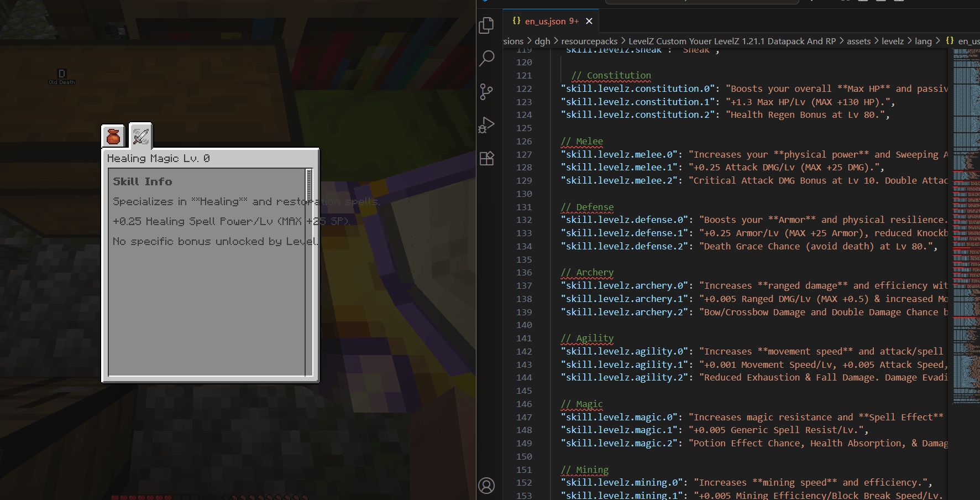Switch to the en_us.json tab
Viewport: 980px width, 500px height.
(545, 21)
